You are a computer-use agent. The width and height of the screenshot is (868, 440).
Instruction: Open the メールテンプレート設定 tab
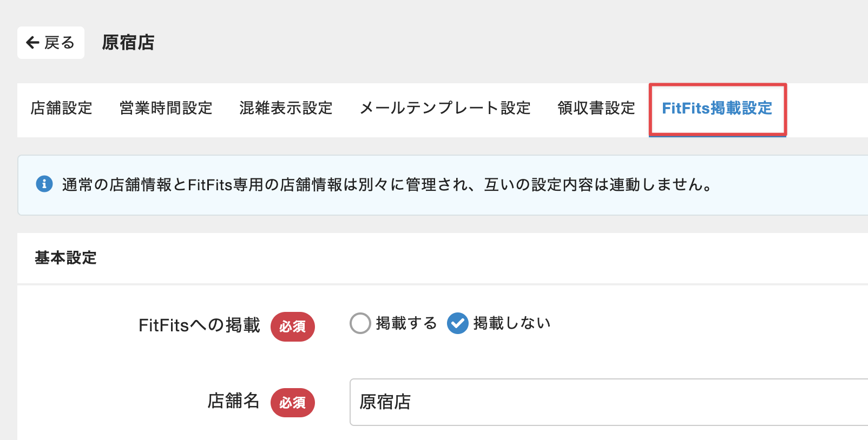pyautogui.click(x=445, y=108)
